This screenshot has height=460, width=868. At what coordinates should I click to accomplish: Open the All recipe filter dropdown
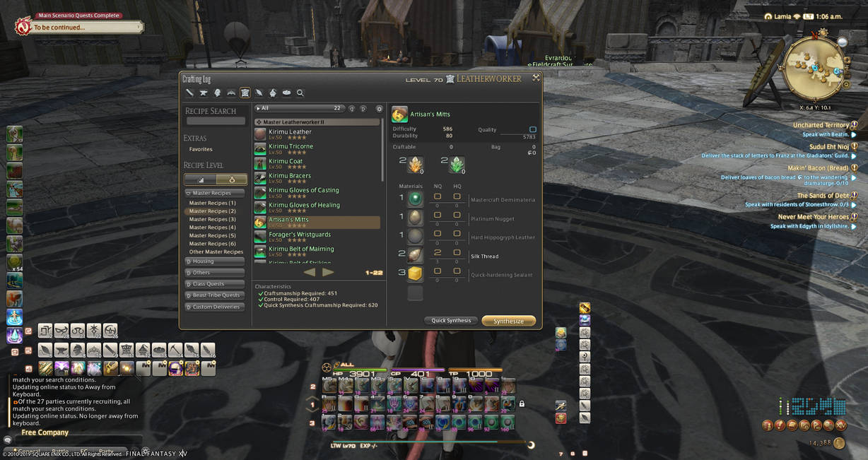click(300, 109)
